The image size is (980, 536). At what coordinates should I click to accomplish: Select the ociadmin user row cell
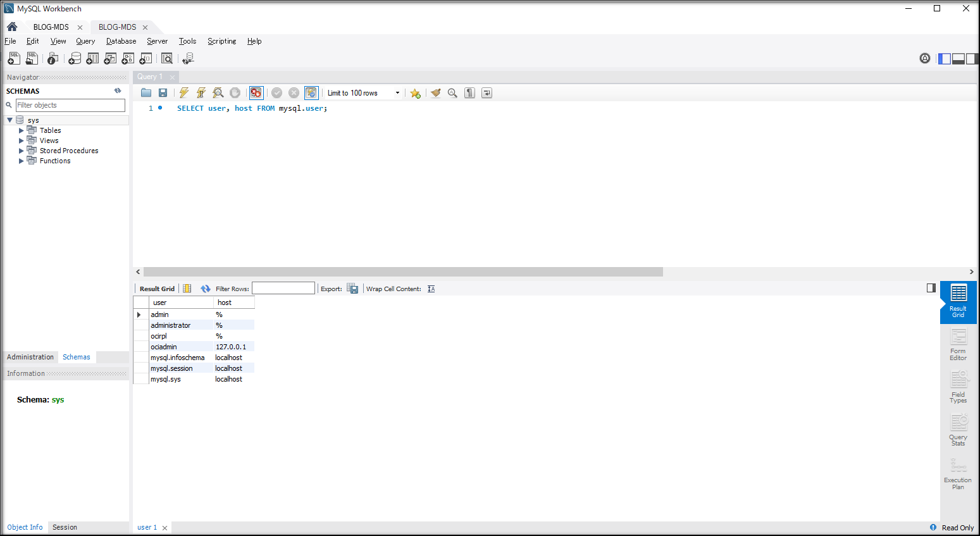[182, 347]
